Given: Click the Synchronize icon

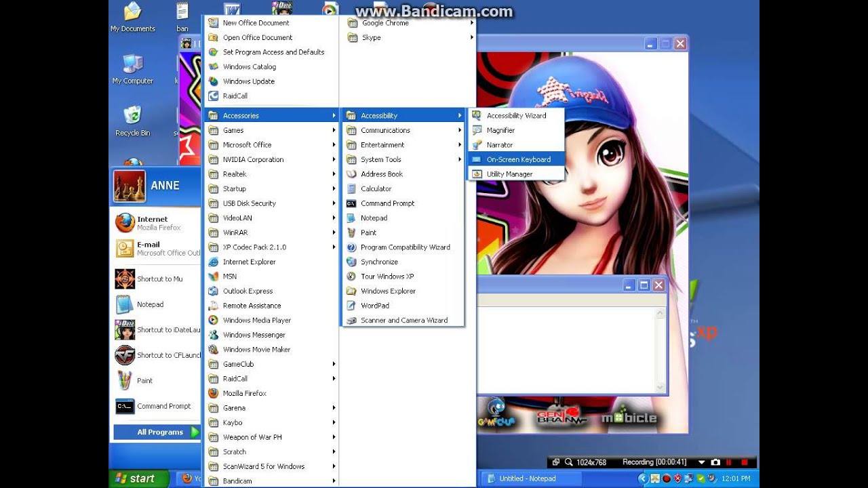Looking at the screenshot, I should [x=351, y=262].
